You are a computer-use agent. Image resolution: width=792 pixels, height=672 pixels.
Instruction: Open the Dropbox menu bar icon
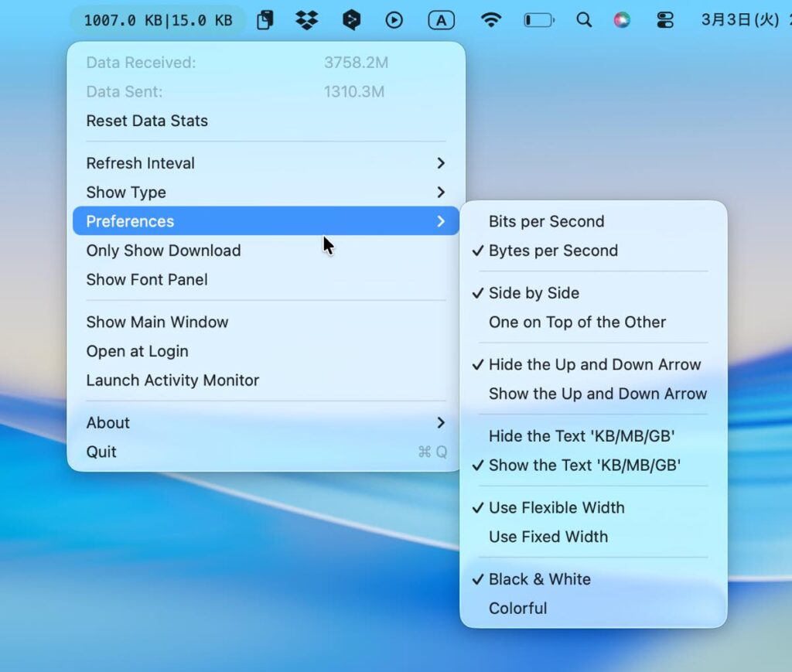click(x=307, y=21)
